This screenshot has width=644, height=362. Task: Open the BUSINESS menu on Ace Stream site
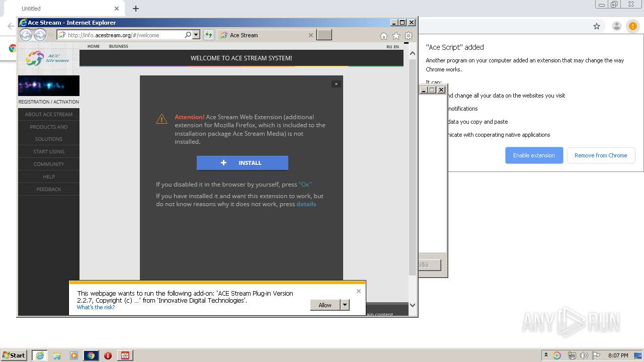(x=119, y=46)
